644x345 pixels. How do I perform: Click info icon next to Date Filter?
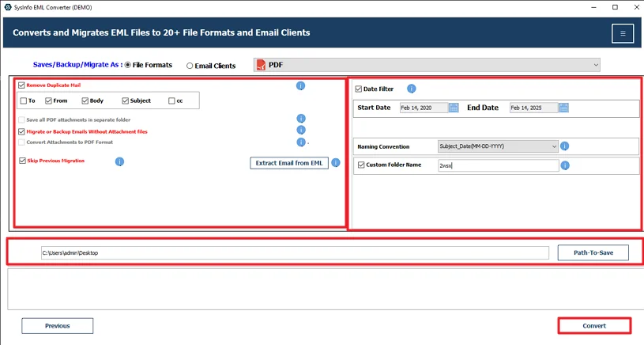point(411,89)
